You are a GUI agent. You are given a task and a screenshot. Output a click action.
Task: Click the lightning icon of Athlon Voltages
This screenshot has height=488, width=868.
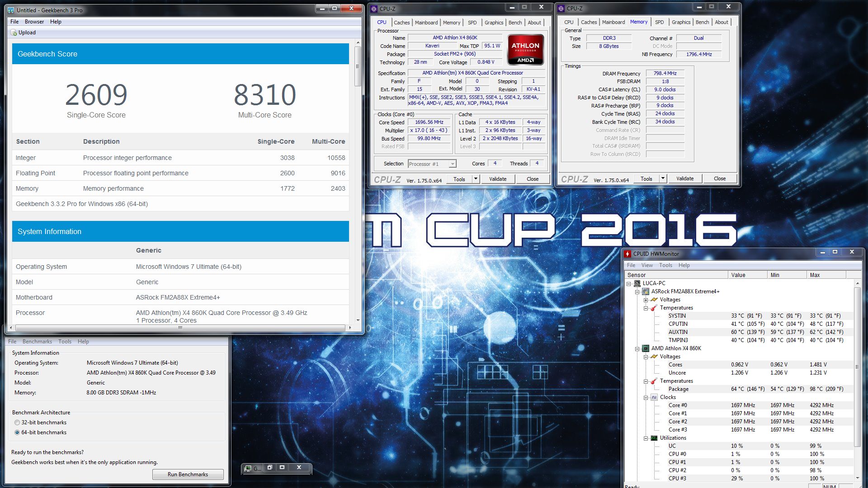click(654, 357)
